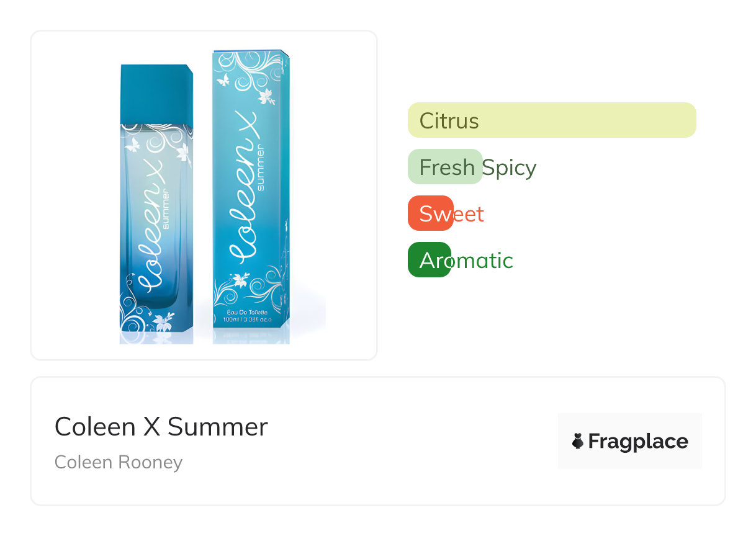Screen dimensions: 756x536
Task: Select the Citrus accord bar
Action: [x=551, y=120]
